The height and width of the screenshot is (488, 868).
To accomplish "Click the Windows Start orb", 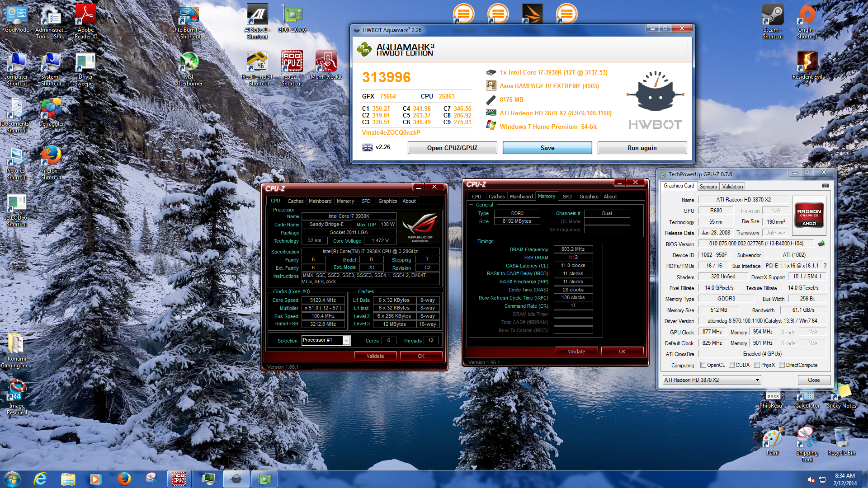I will [x=12, y=479].
